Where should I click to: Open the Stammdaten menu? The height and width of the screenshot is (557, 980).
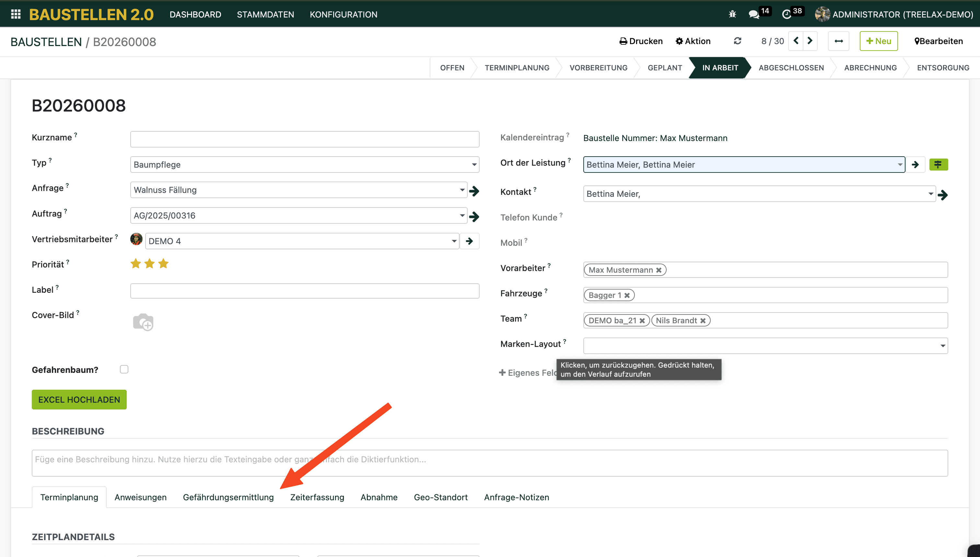[265, 15]
